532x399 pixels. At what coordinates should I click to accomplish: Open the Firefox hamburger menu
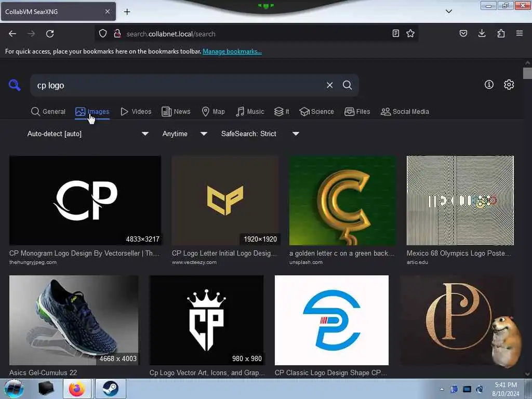point(520,33)
